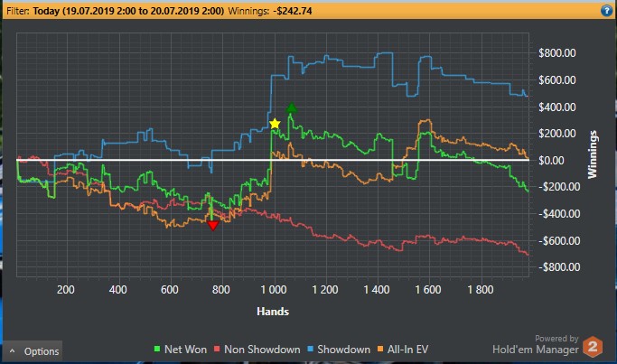The width and height of the screenshot is (617, 364).
Task: Click the 200 hands axis label
Action: click(x=65, y=290)
